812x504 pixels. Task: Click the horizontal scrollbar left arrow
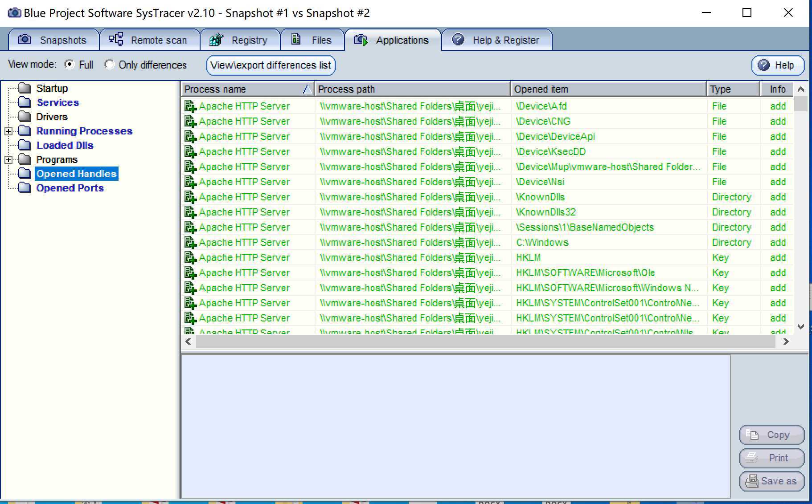click(x=189, y=341)
